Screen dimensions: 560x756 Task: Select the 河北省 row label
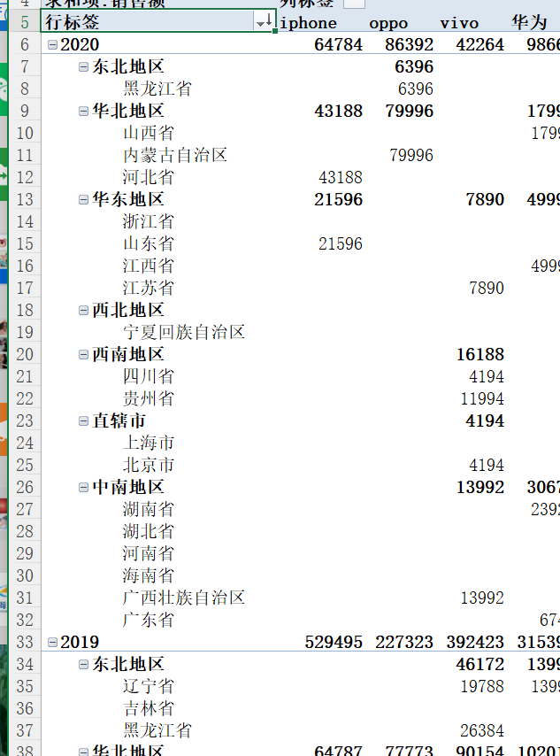148,177
